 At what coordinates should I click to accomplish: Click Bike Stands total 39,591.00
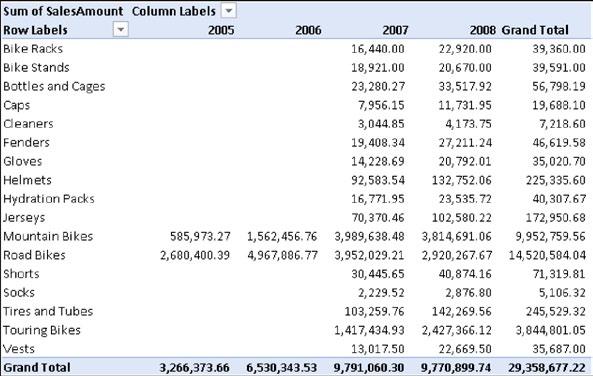click(x=559, y=68)
